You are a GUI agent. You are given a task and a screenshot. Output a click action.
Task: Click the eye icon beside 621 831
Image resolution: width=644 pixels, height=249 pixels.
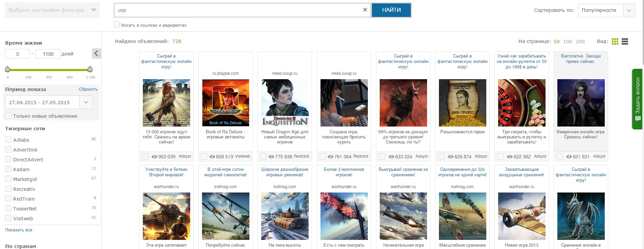[569, 157]
